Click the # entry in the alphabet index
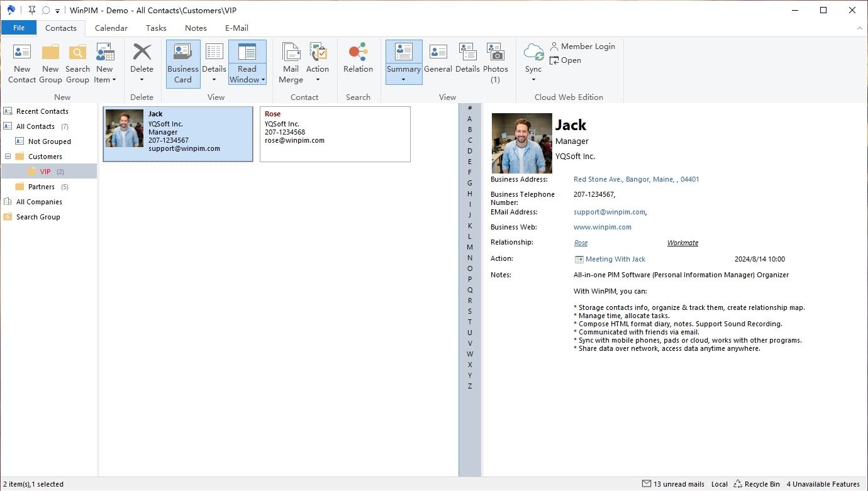The width and height of the screenshot is (868, 491). click(x=470, y=108)
